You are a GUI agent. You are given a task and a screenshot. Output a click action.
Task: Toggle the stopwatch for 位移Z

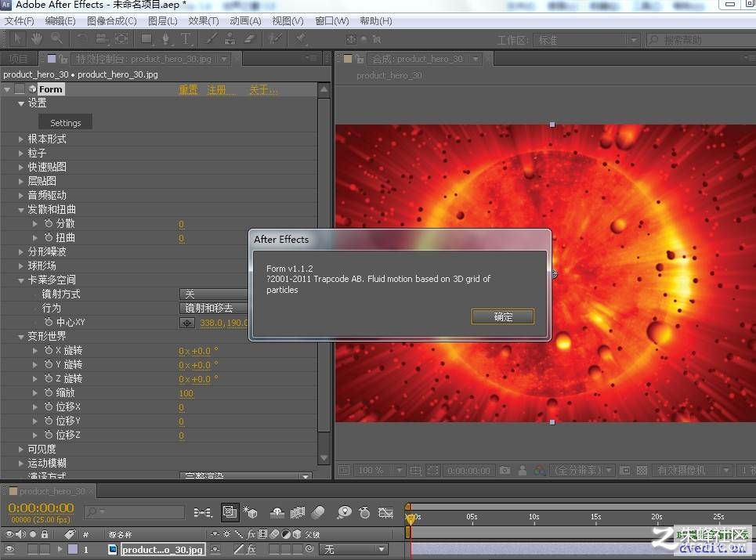[49, 435]
